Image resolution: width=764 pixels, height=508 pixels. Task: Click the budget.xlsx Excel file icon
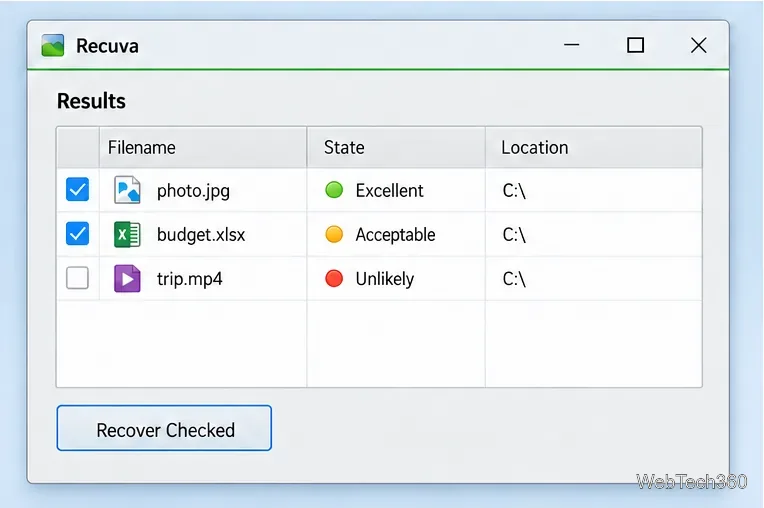[127, 234]
